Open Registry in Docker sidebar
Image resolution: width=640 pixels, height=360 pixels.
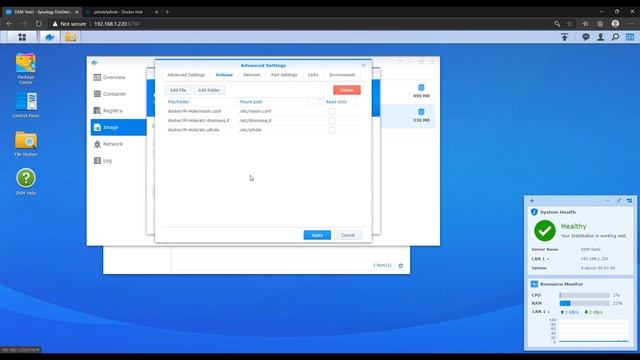tap(118, 111)
